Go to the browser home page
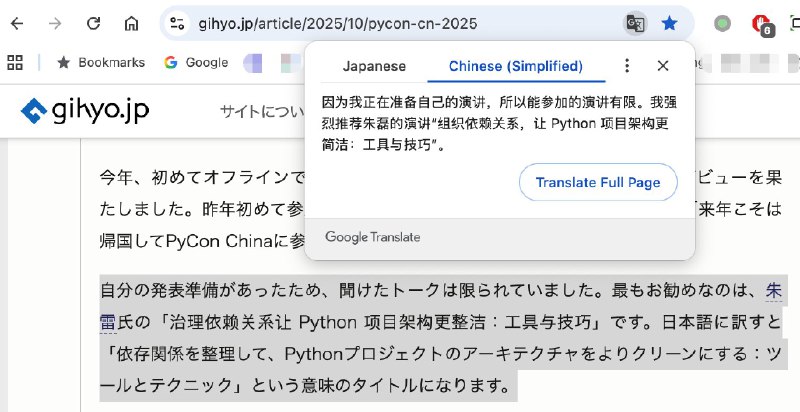The height and width of the screenshot is (412, 800). click(x=131, y=23)
